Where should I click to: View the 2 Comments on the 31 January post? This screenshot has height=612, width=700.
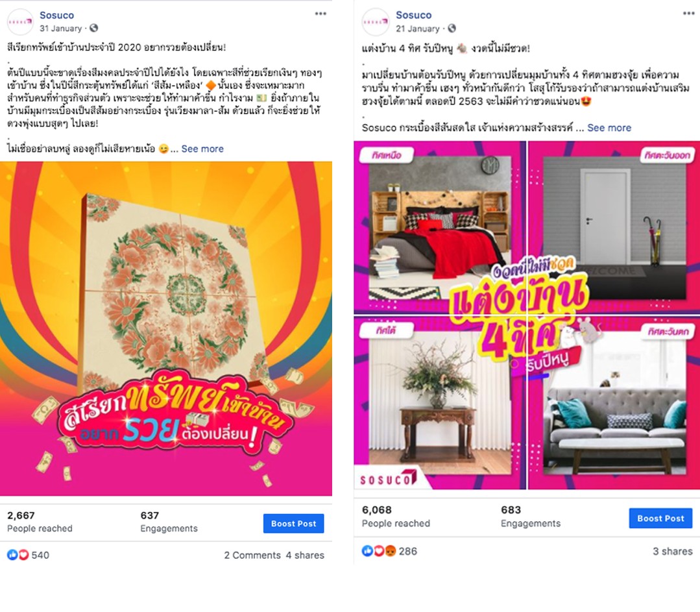[252, 555]
